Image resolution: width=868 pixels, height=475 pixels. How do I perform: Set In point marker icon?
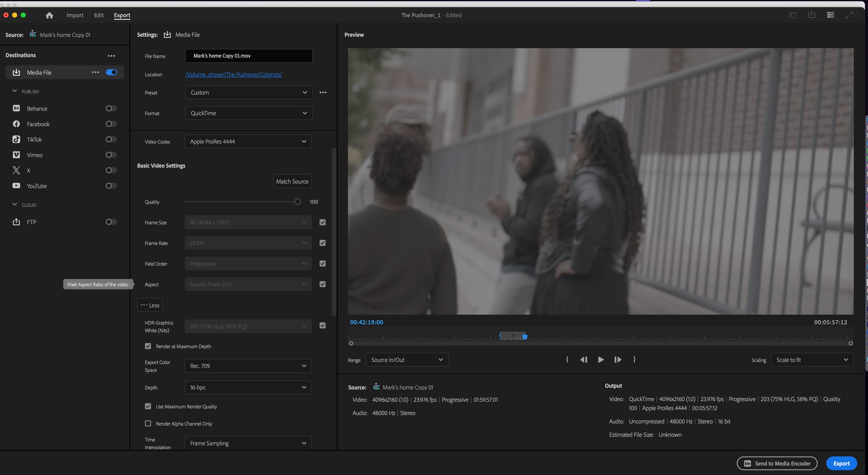[x=567, y=360]
